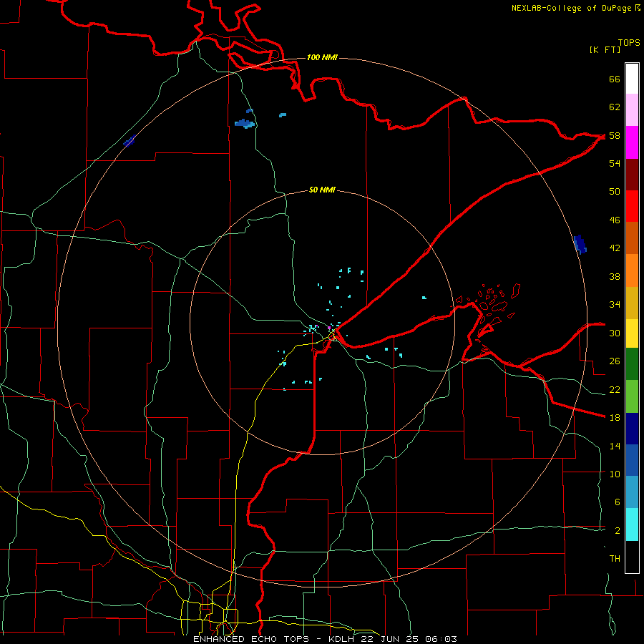Pick the bright red swatch near 50

coord(632,206)
